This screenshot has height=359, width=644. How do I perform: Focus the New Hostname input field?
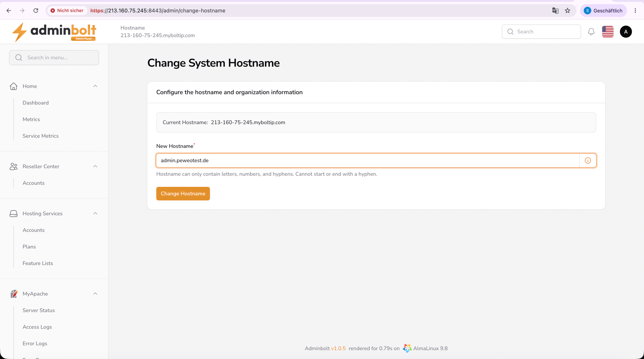pyautogui.click(x=368, y=160)
